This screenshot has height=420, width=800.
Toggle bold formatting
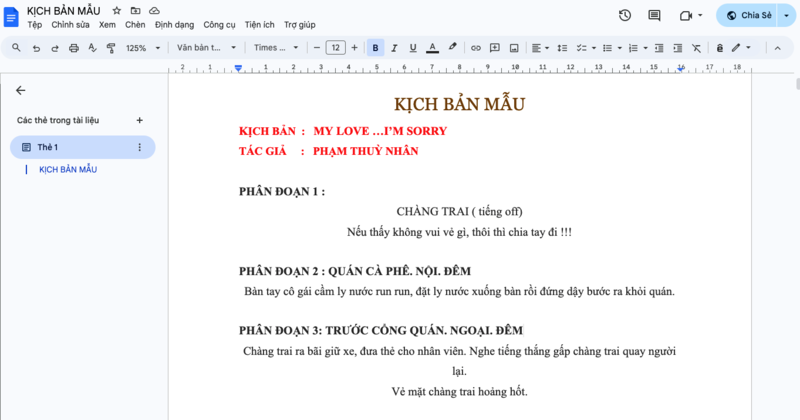pos(376,48)
